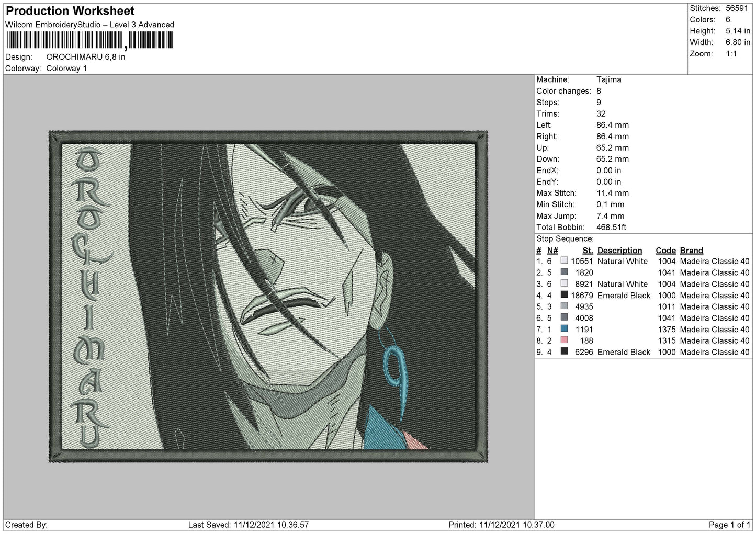
Task: Select the "Right:" label
Action: 547,137
